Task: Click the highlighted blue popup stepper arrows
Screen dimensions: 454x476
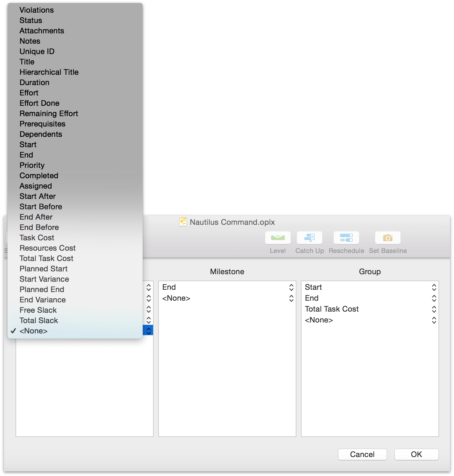Action: [148, 330]
